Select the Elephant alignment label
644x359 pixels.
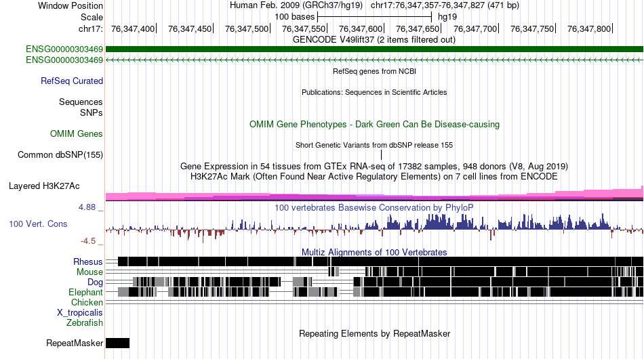(85, 292)
